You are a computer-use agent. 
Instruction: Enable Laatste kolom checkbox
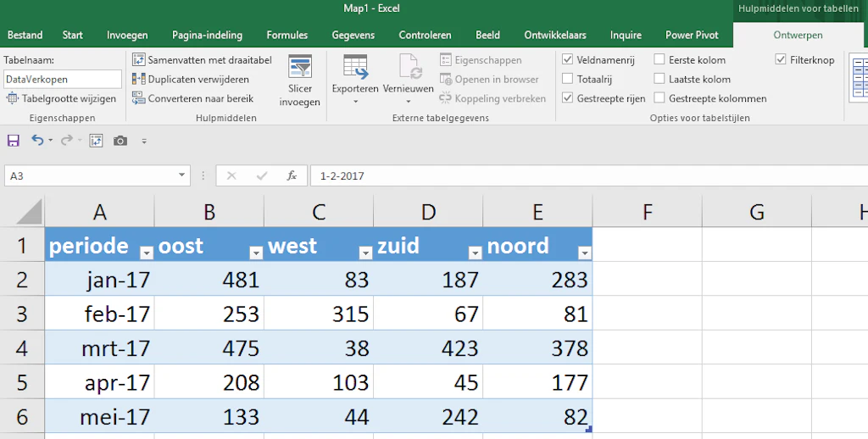coord(659,79)
